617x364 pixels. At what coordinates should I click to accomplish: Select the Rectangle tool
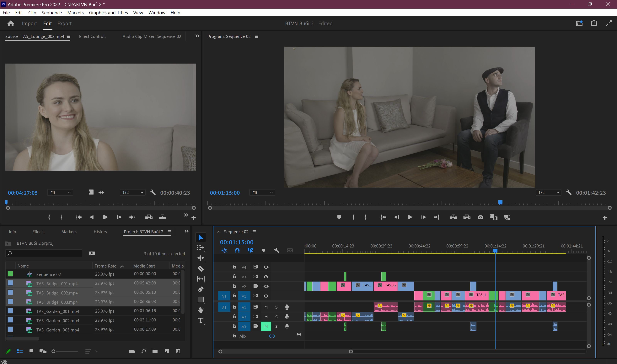[x=201, y=300]
